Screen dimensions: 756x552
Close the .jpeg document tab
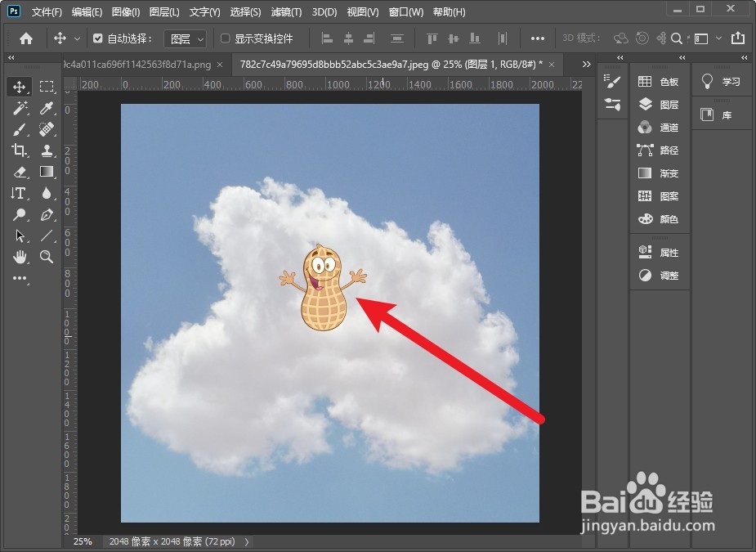[x=552, y=64]
